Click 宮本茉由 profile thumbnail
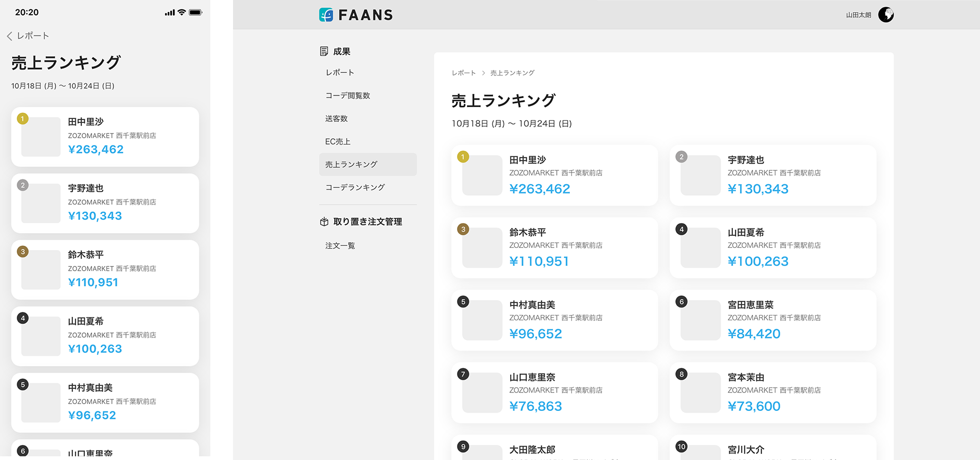The image size is (980, 460). [x=700, y=392]
